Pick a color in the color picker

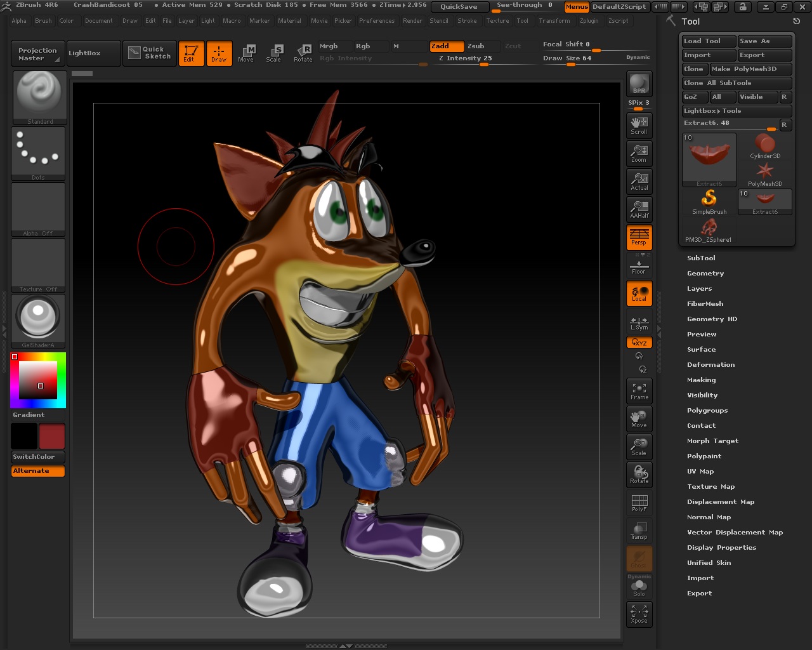(38, 380)
